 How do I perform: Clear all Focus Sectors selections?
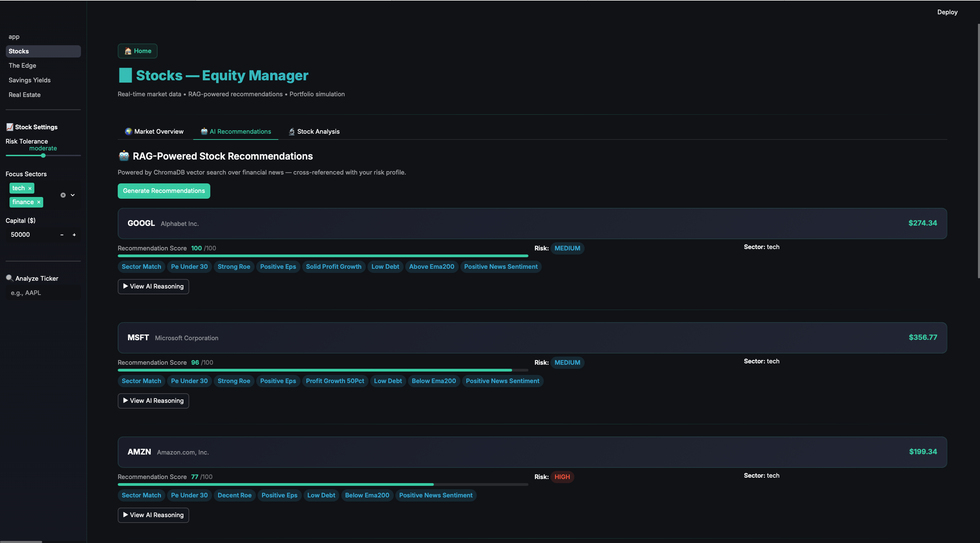point(63,195)
